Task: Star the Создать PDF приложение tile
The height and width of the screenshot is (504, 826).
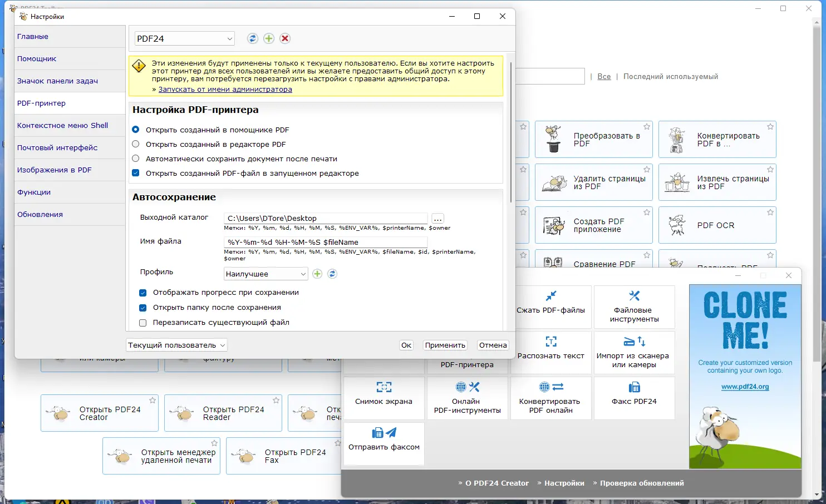Action: coord(647,213)
